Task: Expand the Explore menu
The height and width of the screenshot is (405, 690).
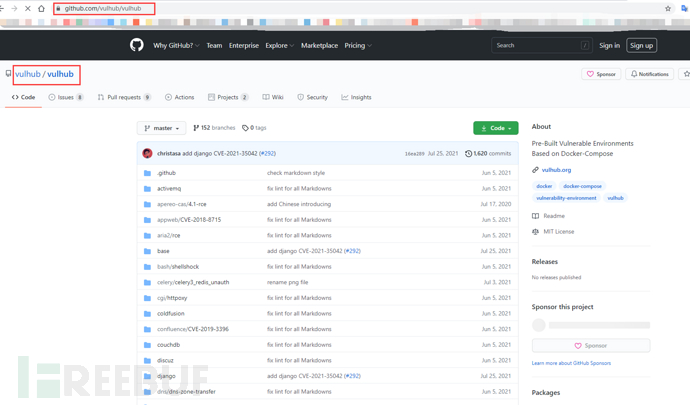Action: (279, 45)
